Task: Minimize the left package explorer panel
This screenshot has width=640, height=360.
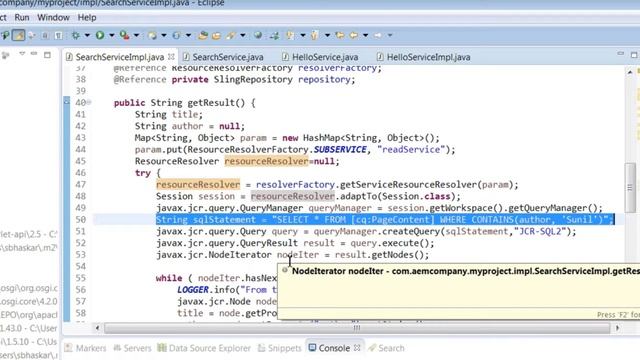Action: (34, 53)
